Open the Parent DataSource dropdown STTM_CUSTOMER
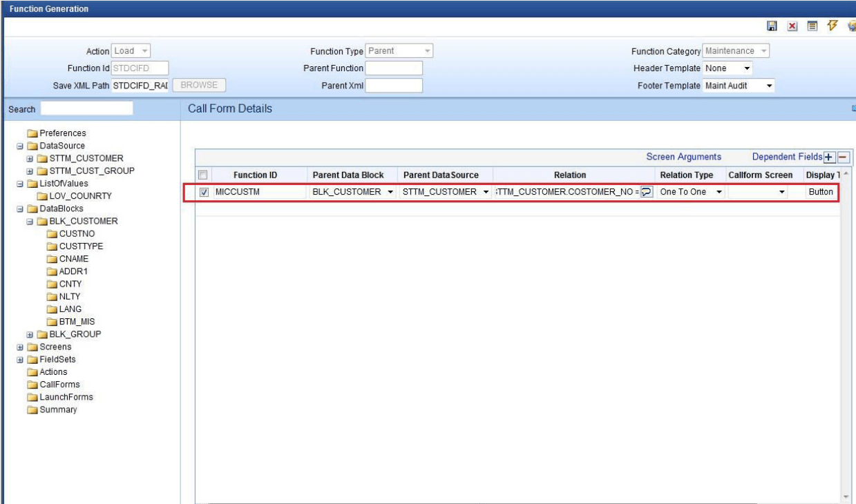This screenshot has width=856, height=504. [x=446, y=192]
